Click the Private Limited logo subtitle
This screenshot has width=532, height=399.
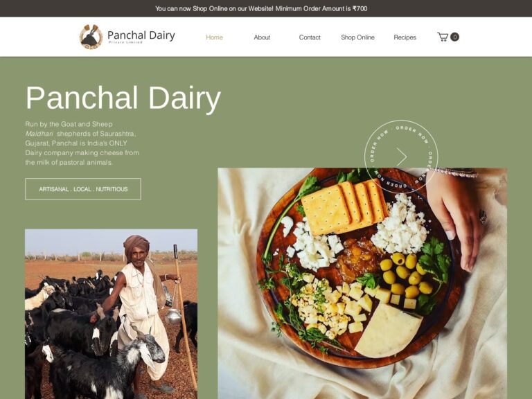pos(125,42)
